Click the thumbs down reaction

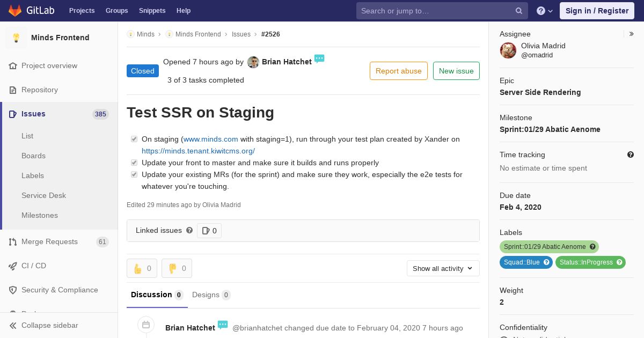point(177,268)
